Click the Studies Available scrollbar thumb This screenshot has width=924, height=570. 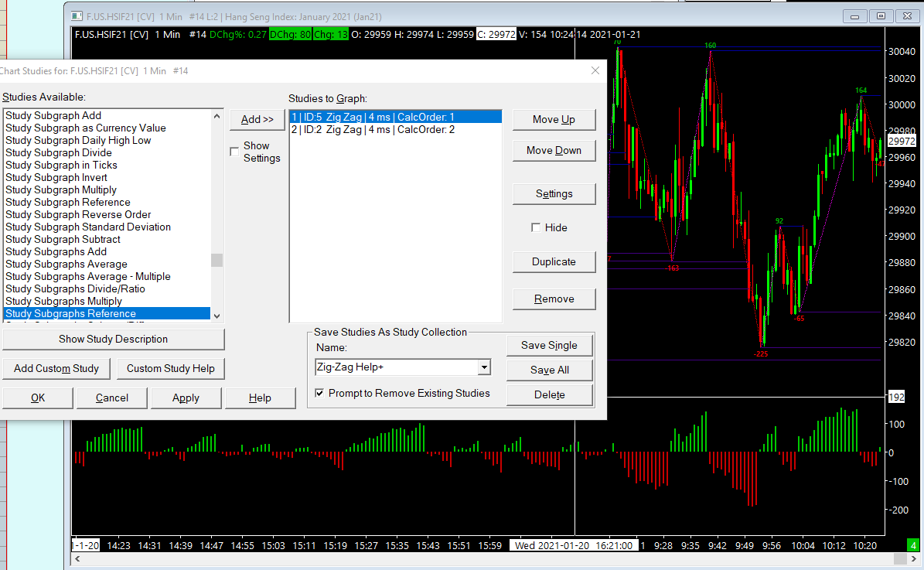(217, 260)
